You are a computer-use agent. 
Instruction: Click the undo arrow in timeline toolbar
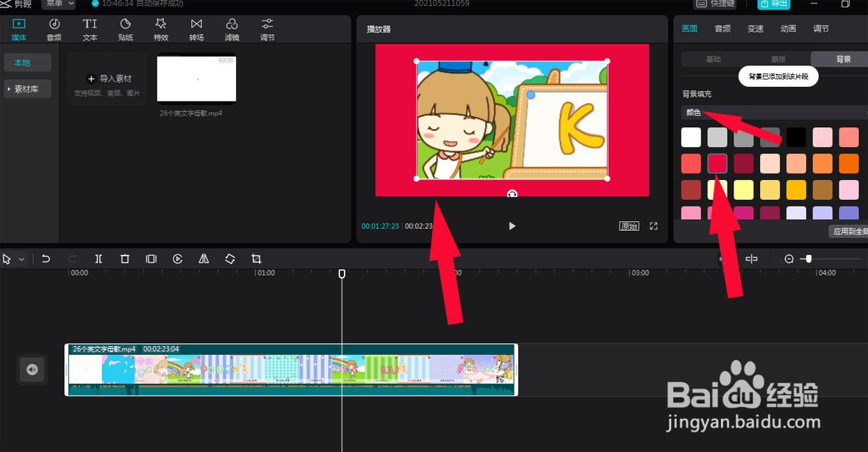pos(46,259)
